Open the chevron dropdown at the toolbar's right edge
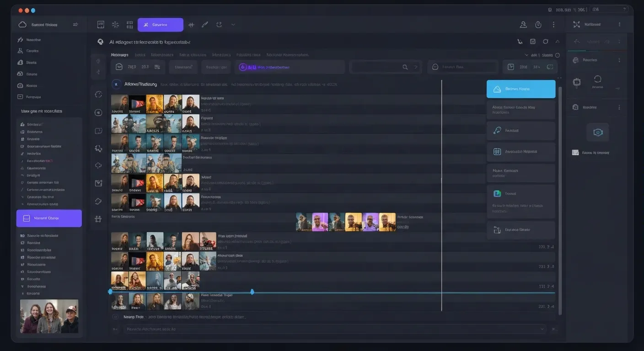 233,24
